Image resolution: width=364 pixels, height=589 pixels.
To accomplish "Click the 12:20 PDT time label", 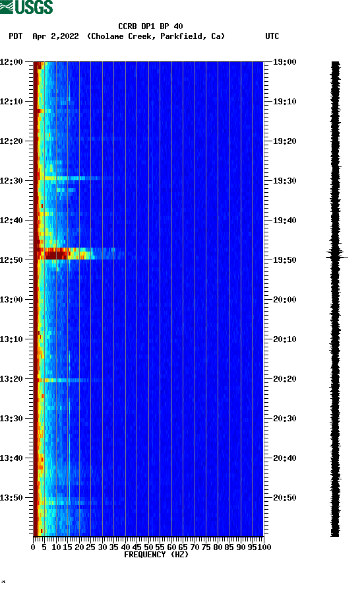I will click(12, 141).
